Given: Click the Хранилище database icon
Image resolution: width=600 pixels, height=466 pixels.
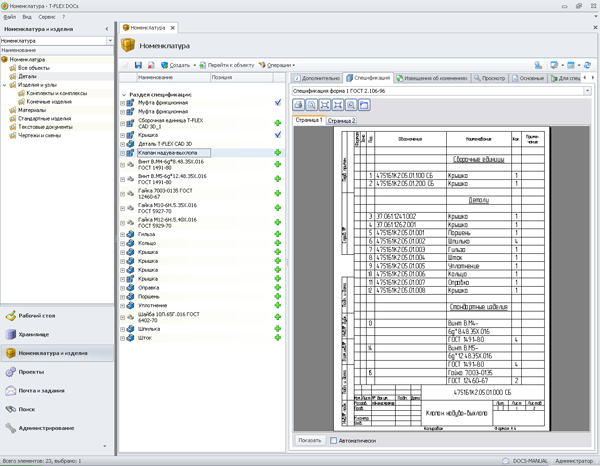Looking at the screenshot, I should tap(11, 334).
